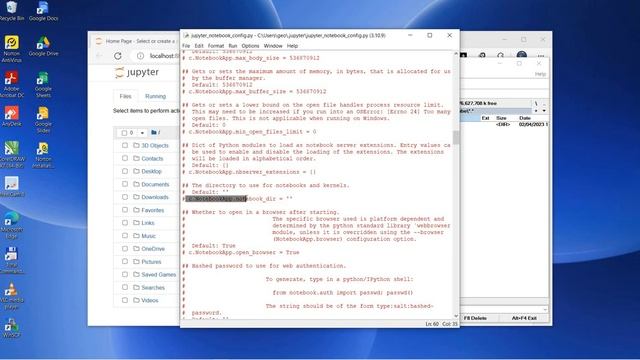
Task: Open the File menu in IDLE editor
Action: pos(186,46)
